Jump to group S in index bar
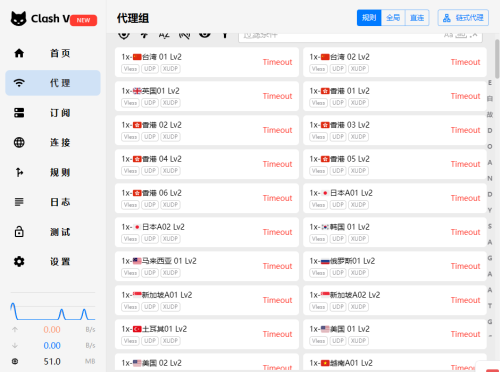The height and width of the screenshot is (372, 500). pos(490,226)
